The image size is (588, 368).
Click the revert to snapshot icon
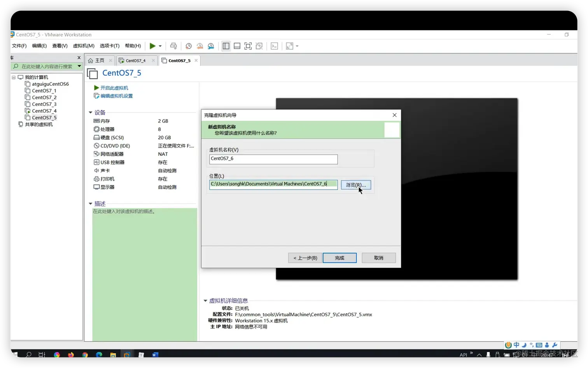199,46
